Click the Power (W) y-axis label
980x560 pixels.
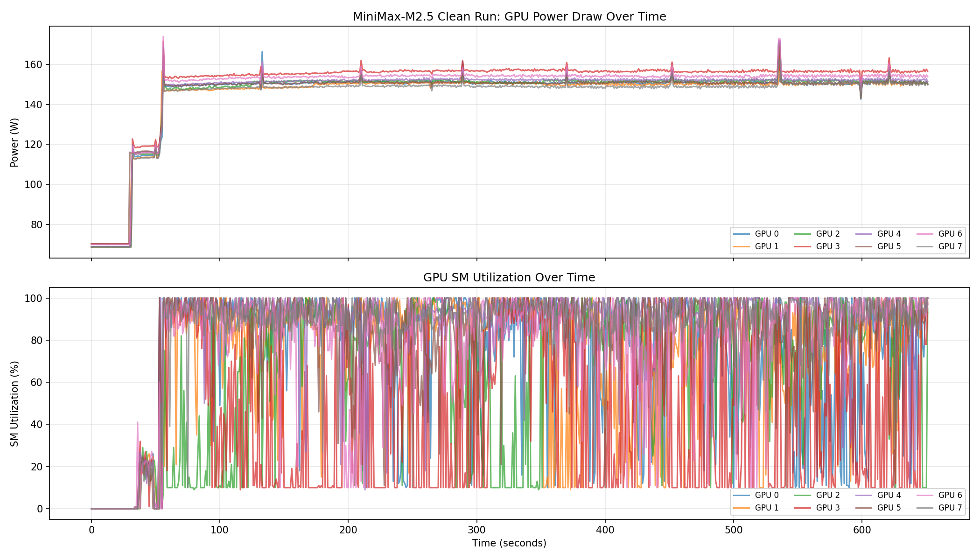pyautogui.click(x=14, y=142)
